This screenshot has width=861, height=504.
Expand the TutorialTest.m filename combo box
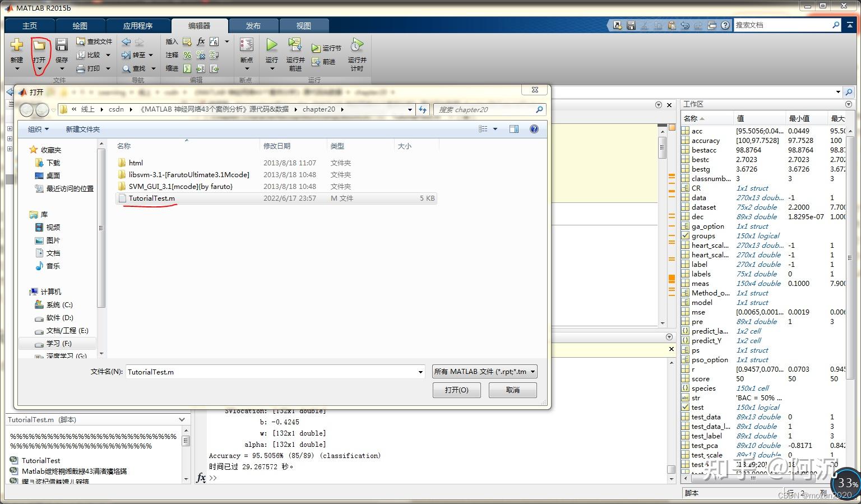(420, 371)
